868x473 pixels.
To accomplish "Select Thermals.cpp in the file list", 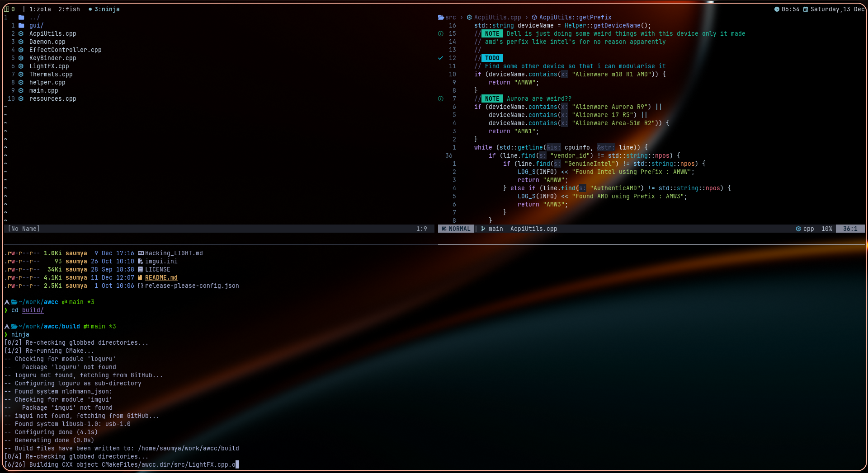I will (51, 74).
